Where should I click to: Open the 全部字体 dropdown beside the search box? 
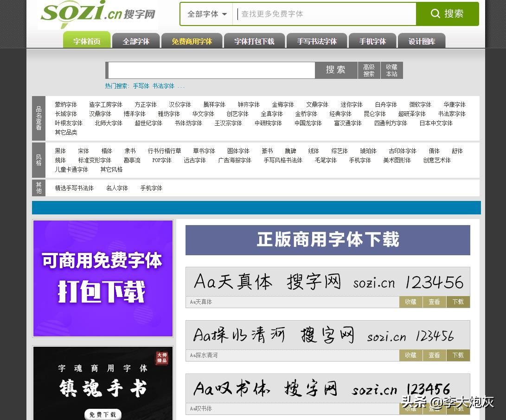[x=205, y=14]
